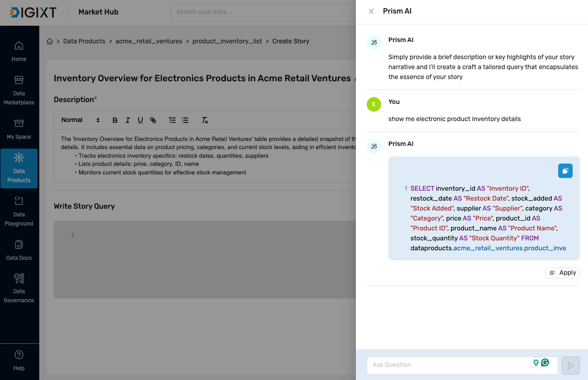588x380 pixels.
Task: Click acme_retail_ventures breadcrumb link
Action: pos(149,41)
